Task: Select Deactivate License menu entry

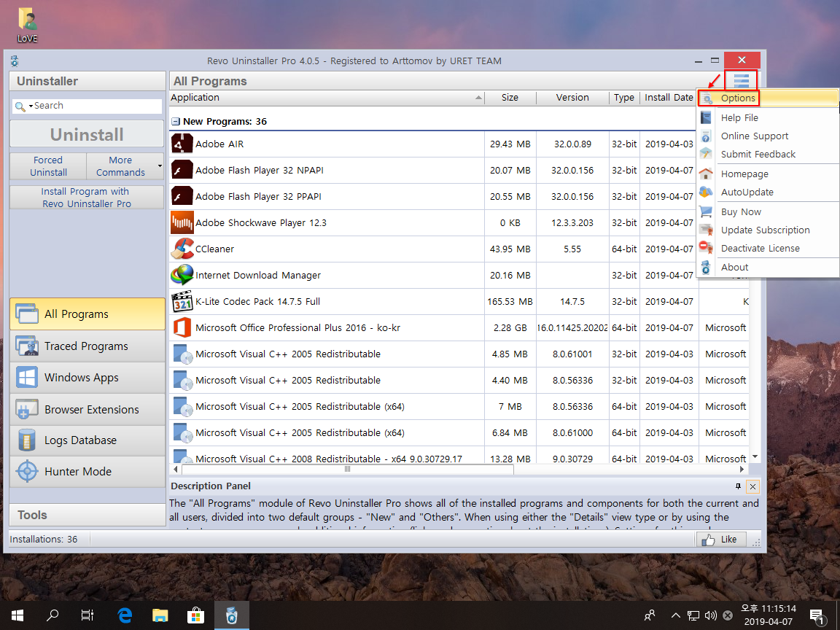Action: click(x=768, y=248)
